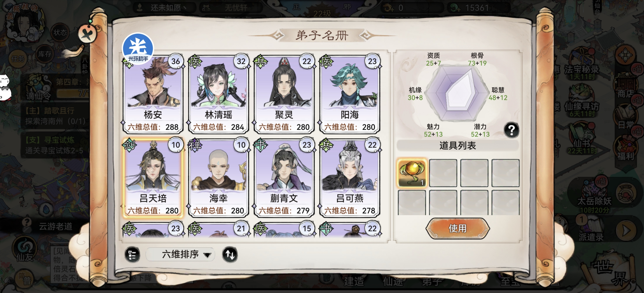644x293 pixels.
Task: Open monk 海幸 disciple card
Action: pos(218,178)
